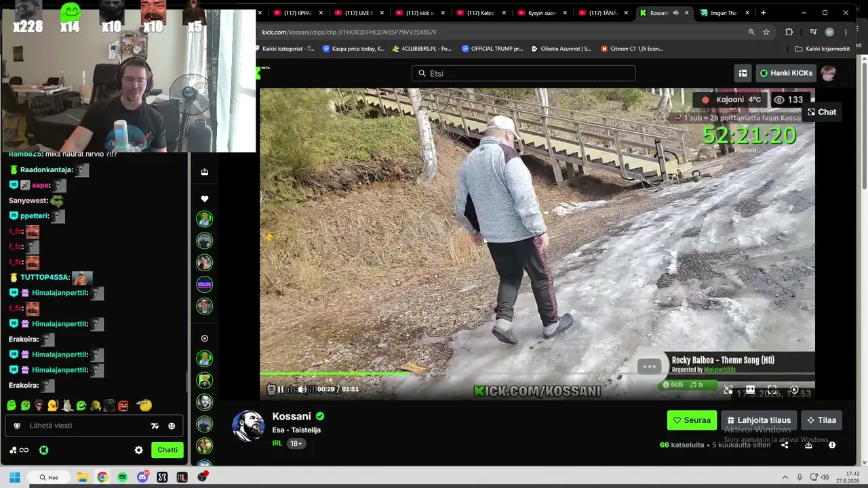Click the Hae taskbar search box
Image resolution: width=868 pixels, height=488 pixels.
tap(49, 477)
